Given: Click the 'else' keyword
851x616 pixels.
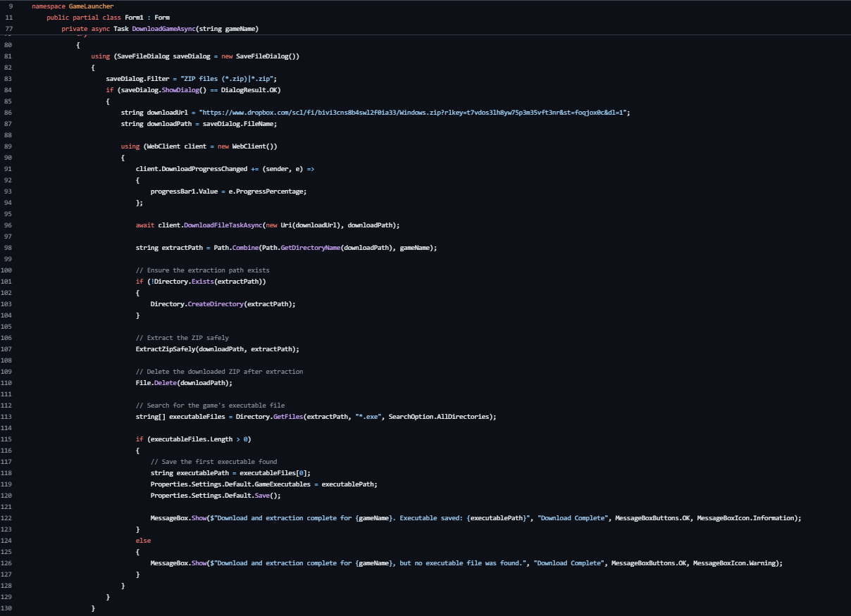Looking at the screenshot, I should coord(143,541).
